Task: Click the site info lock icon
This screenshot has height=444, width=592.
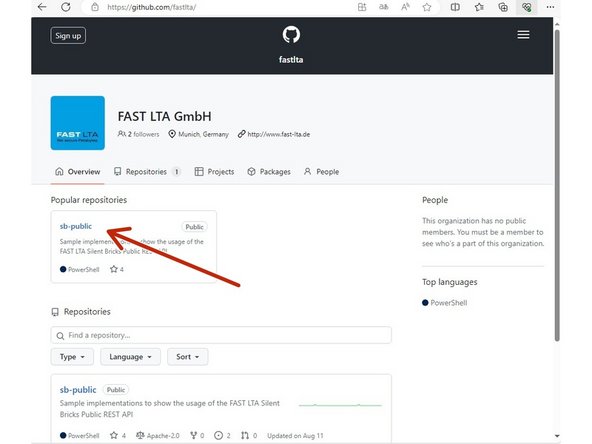Action: pyautogui.click(x=95, y=7)
